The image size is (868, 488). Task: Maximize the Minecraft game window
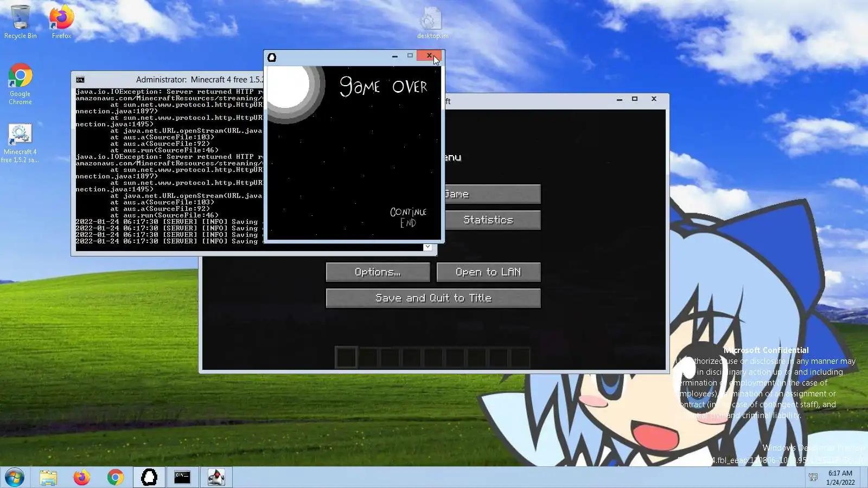click(x=635, y=99)
